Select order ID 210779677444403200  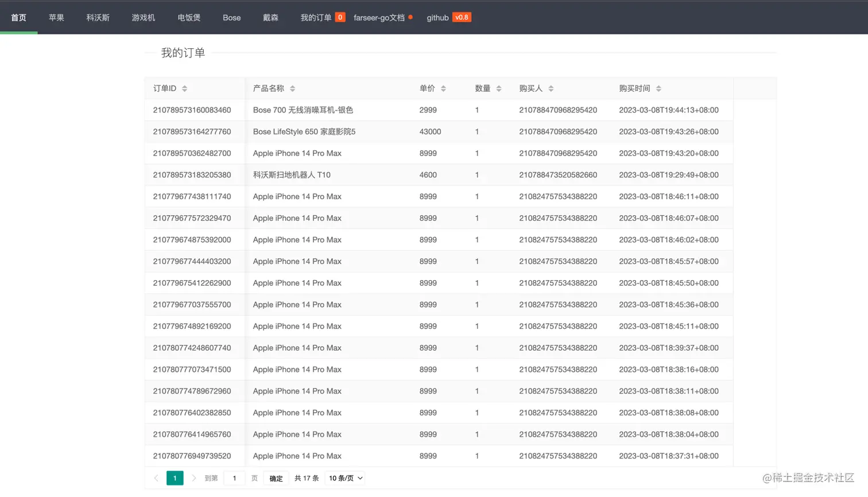click(x=192, y=261)
